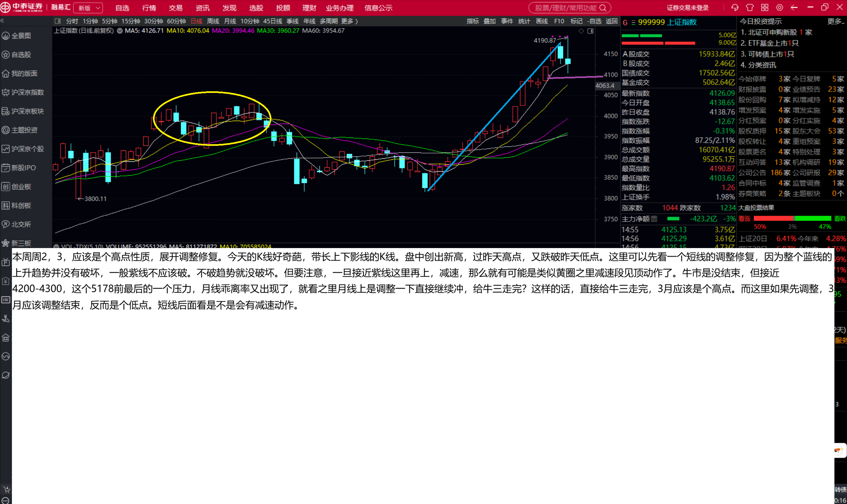Open the 新版 version dropdown
This screenshot has width=847, height=504.
pos(88,8)
